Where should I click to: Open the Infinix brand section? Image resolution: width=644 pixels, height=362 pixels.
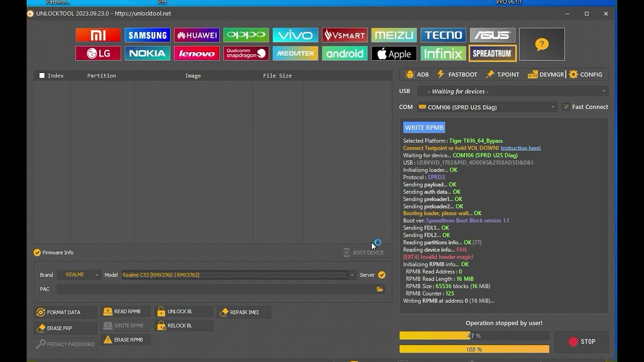pos(443,53)
